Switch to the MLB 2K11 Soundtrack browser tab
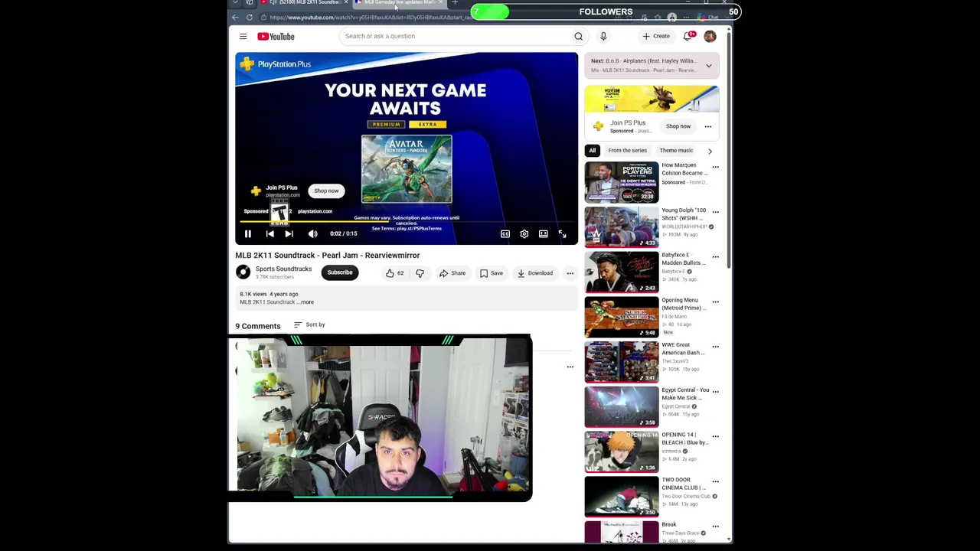Image resolution: width=980 pixels, height=551 pixels. tap(305, 3)
